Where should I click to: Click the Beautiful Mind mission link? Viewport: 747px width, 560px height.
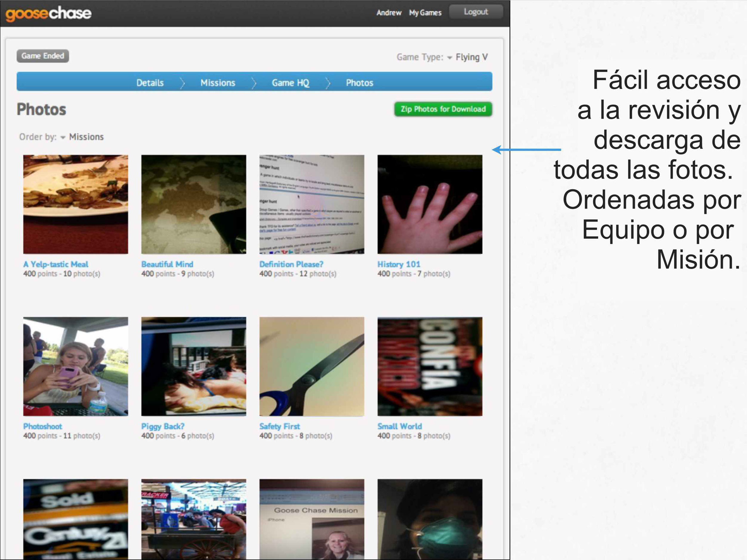(x=167, y=264)
